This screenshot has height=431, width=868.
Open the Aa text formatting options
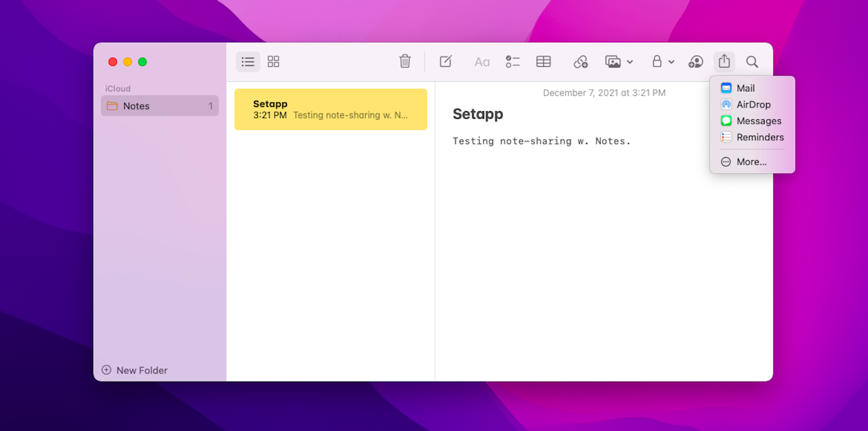[482, 61]
